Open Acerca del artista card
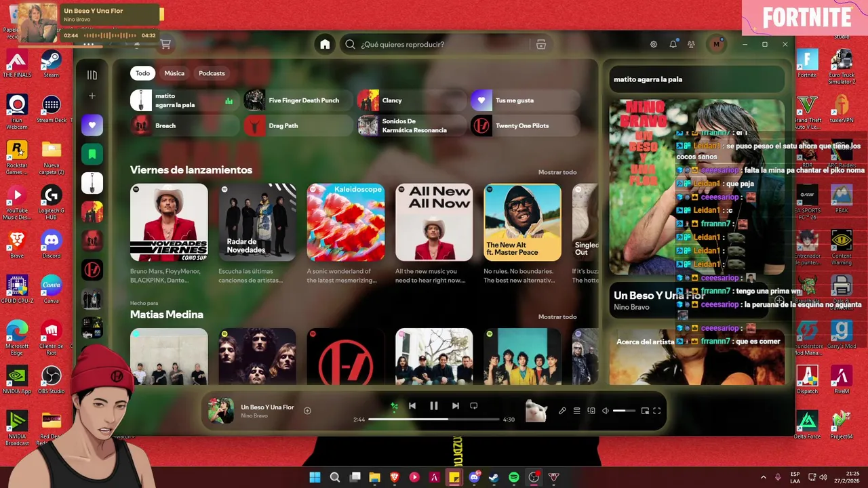 tap(697, 357)
